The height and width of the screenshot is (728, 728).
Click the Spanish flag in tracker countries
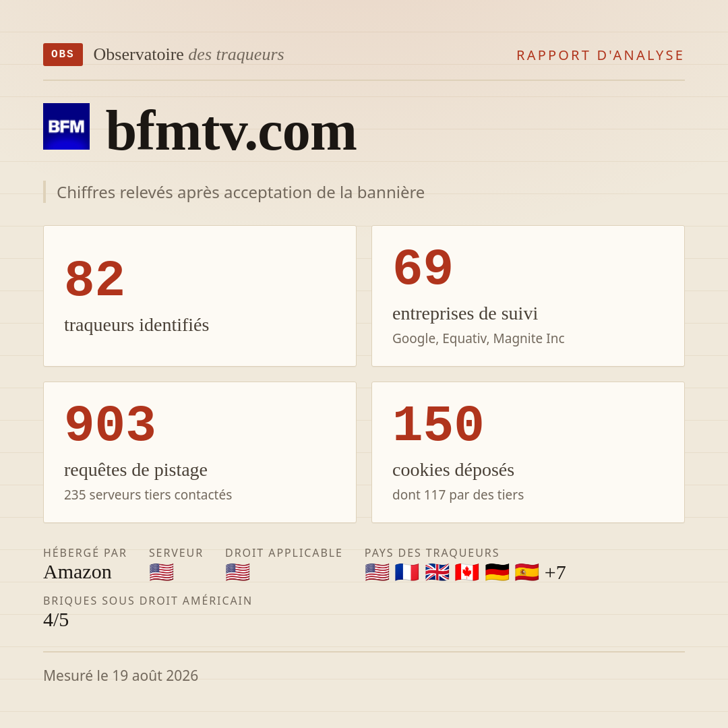pyautogui.click(x=526, y=572)
